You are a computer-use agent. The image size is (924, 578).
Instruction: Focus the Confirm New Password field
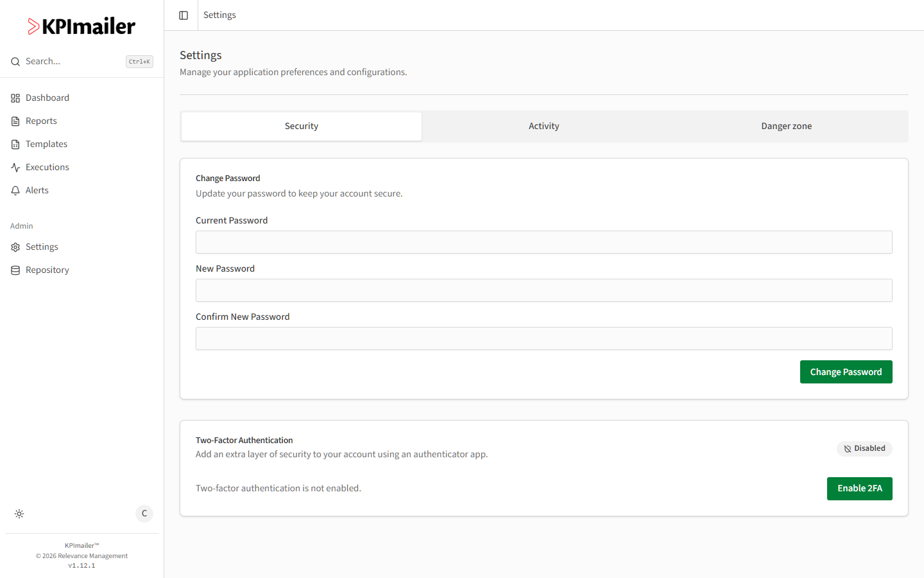pyautogui.click(x=544, y=338)
